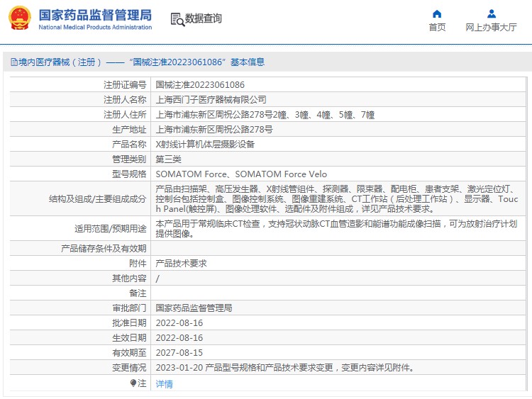Image resolution: width=532 pixels, height=399 pixels.
Task: Click the 备注 row label
Action: (x=138, y=293)
